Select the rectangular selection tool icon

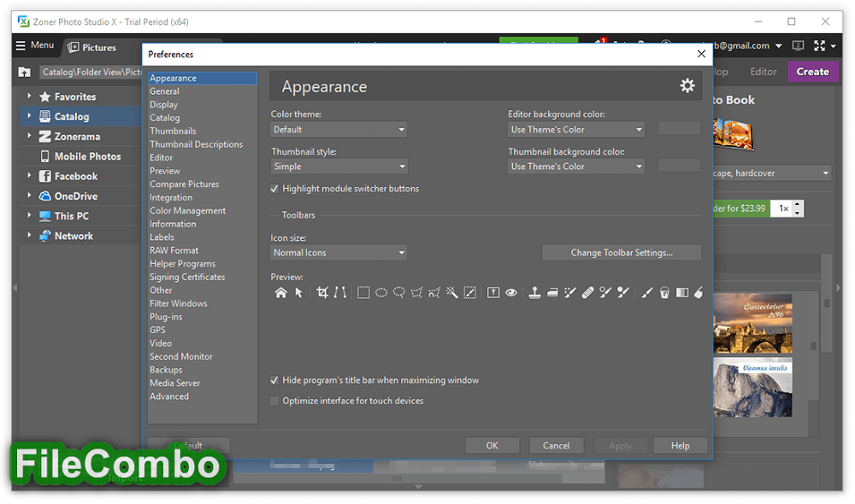point(363,293)
